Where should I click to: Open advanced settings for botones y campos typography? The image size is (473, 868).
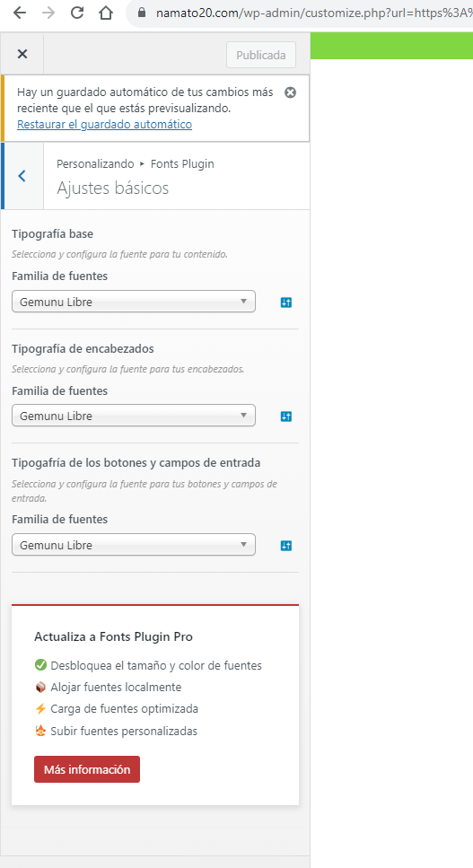(x=286, y=546)
